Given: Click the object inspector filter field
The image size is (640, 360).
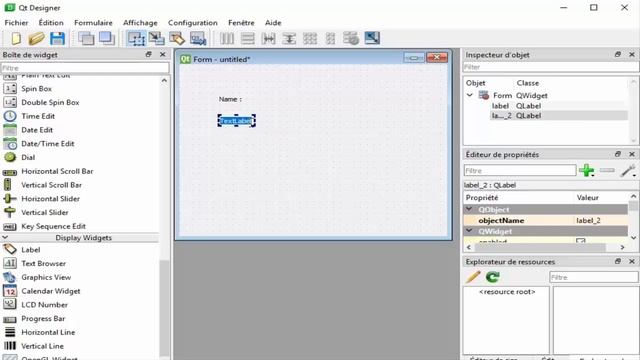Looking at the screenshot, I should coord(551,67).
